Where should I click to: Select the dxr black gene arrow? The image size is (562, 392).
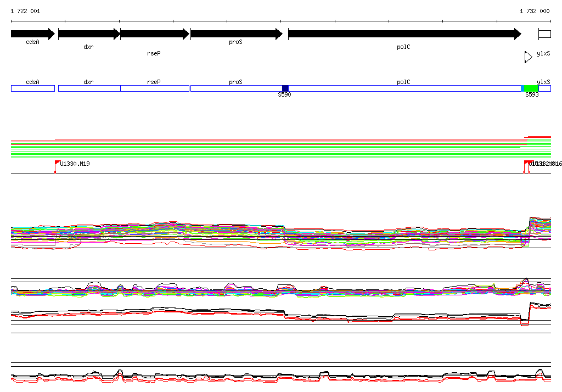[x=89, y=34]
